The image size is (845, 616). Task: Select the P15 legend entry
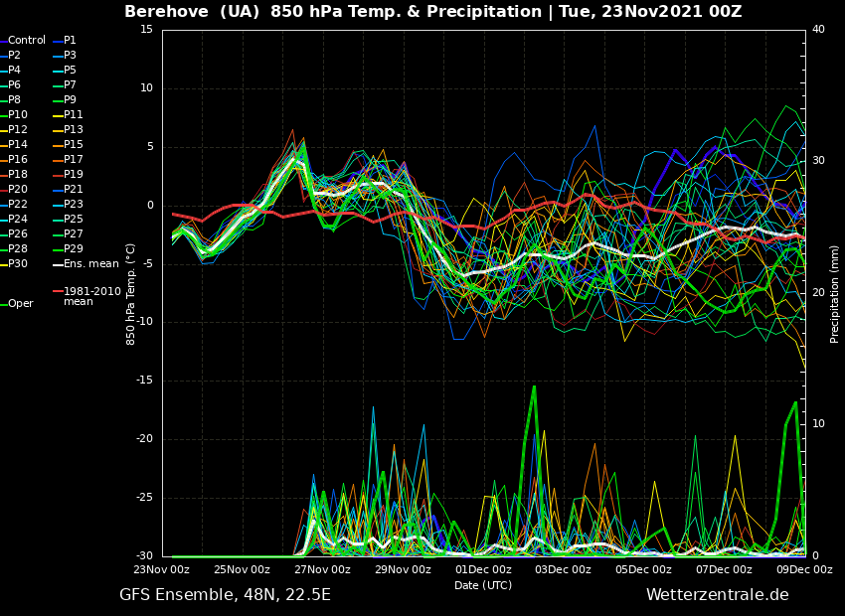74,145
